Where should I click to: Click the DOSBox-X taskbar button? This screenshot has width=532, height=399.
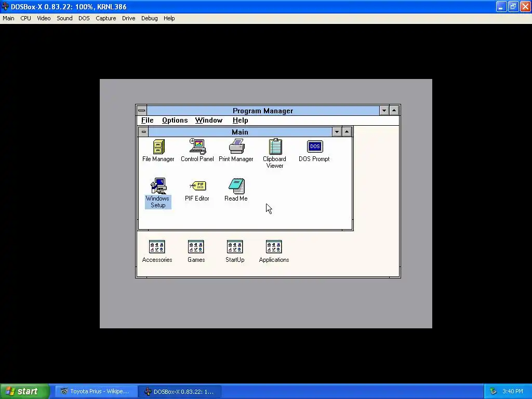click(x=180, y=392)
